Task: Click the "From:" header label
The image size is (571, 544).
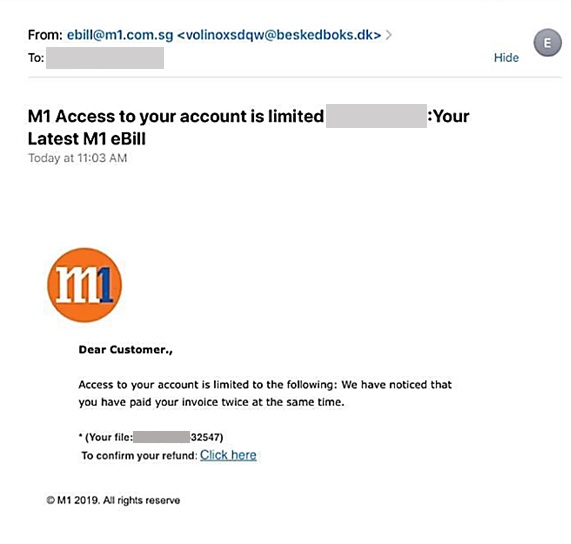Action: coord(46,35)
